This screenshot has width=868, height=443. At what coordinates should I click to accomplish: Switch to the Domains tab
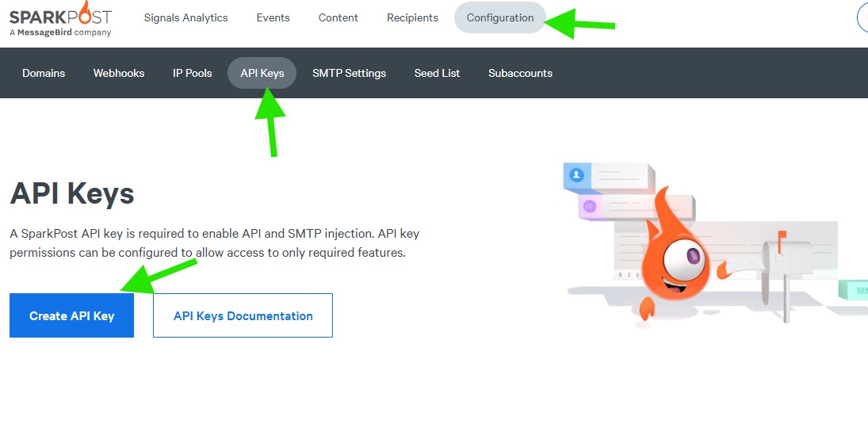[44, 73]
